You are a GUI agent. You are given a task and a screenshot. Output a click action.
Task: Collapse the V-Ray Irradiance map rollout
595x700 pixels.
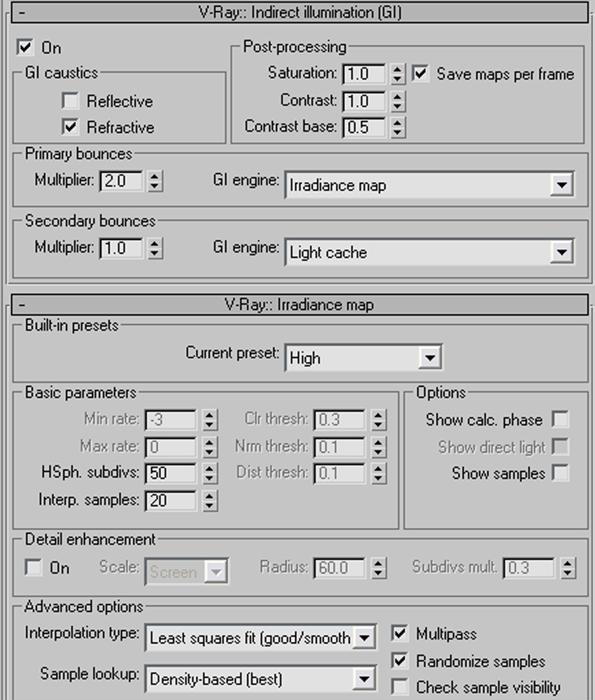coord(23,305)
